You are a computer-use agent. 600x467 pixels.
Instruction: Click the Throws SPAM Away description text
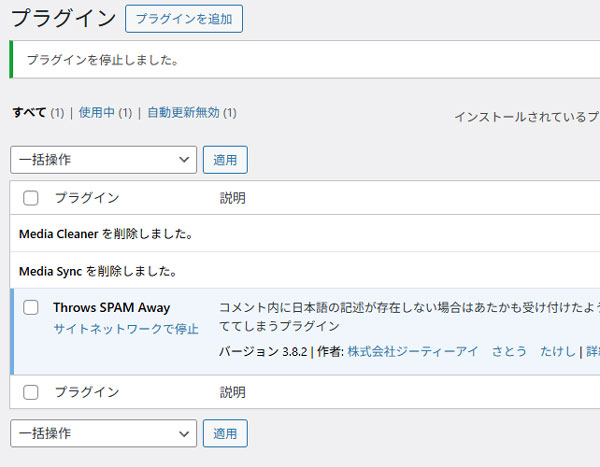400,308
